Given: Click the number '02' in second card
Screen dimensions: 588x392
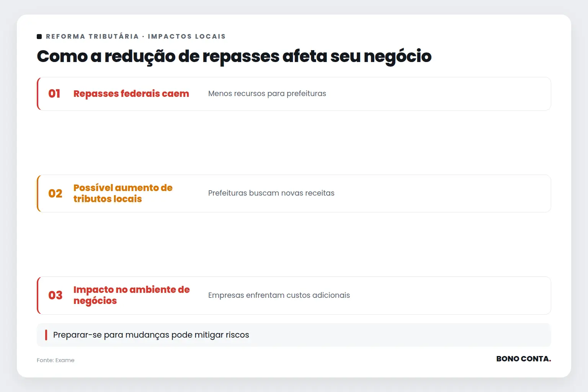Looking at the screenshot, I should click(x=55, y=193).
